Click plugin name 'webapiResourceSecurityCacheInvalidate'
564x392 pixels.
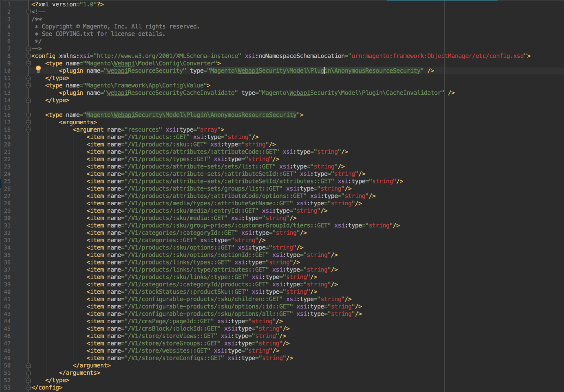click(x=171, y=93)
